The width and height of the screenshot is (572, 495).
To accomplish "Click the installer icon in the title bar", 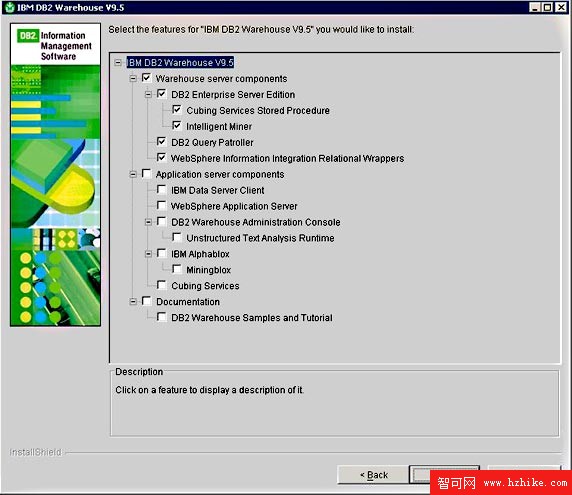I will click(x=10, y=7).
